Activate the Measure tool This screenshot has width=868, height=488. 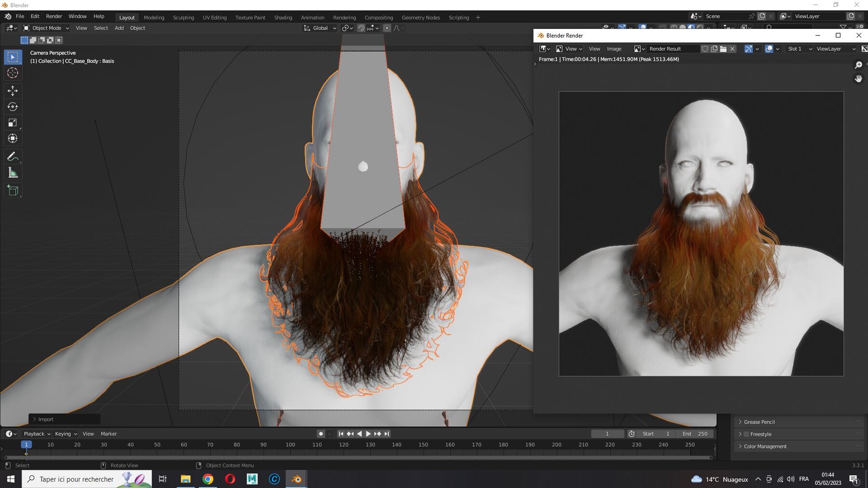[13, 172]
